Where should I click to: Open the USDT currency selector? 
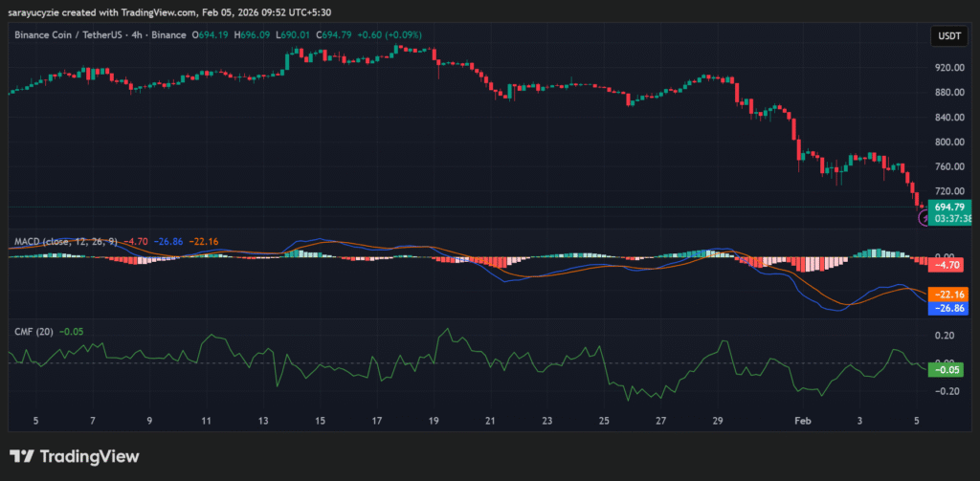coord(947,36)
